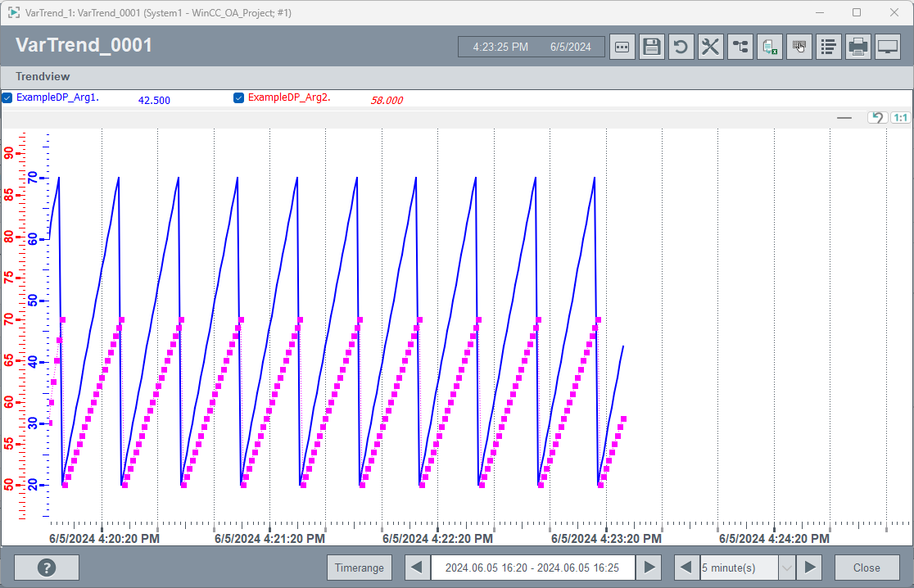Click the Timerange button

[x=360, y=568]
